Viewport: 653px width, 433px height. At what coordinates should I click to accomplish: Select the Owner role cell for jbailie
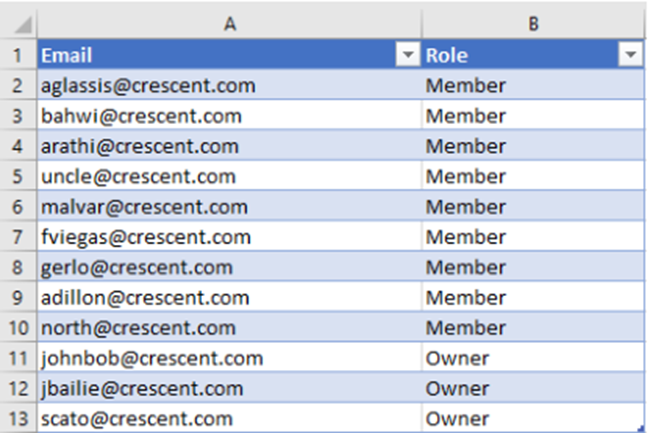pos(458,388)
